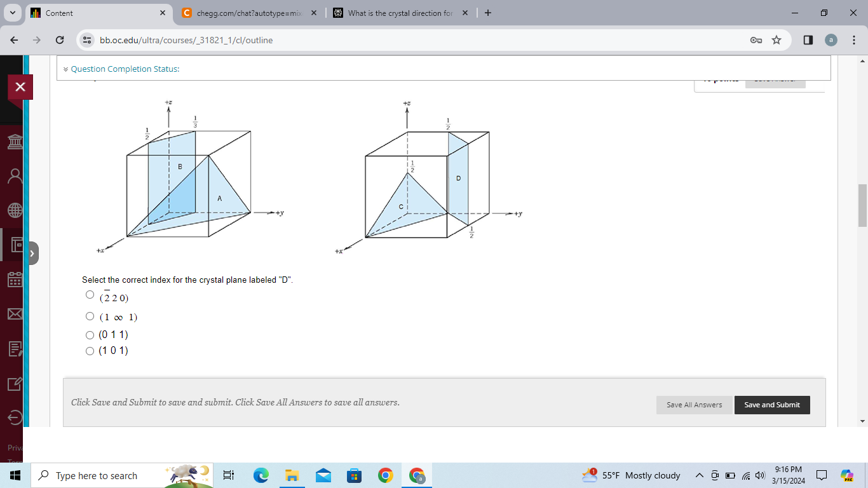Select answer option (2̄ 2 0)
Image resolution: width=868 pixels, height=488 pixels.
(90, 294)
